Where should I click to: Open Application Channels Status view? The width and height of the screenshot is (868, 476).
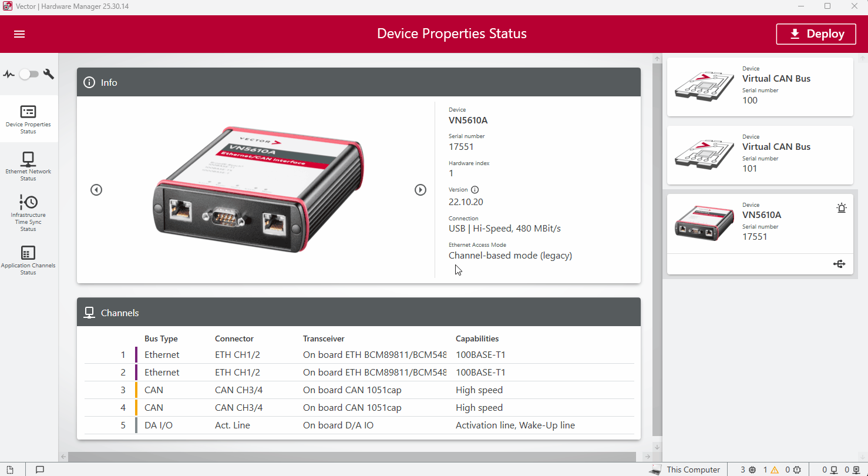28,260
